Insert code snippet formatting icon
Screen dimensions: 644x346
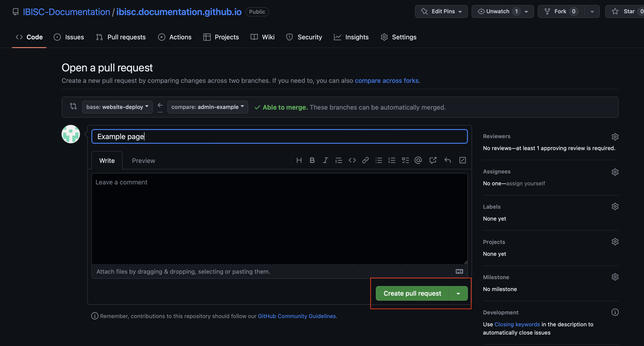[352, 160]
